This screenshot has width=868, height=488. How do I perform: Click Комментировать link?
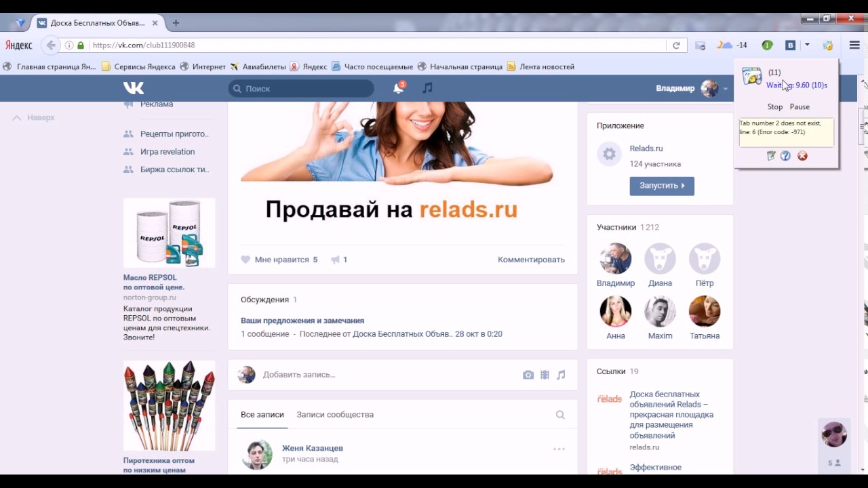click(531, 260)
